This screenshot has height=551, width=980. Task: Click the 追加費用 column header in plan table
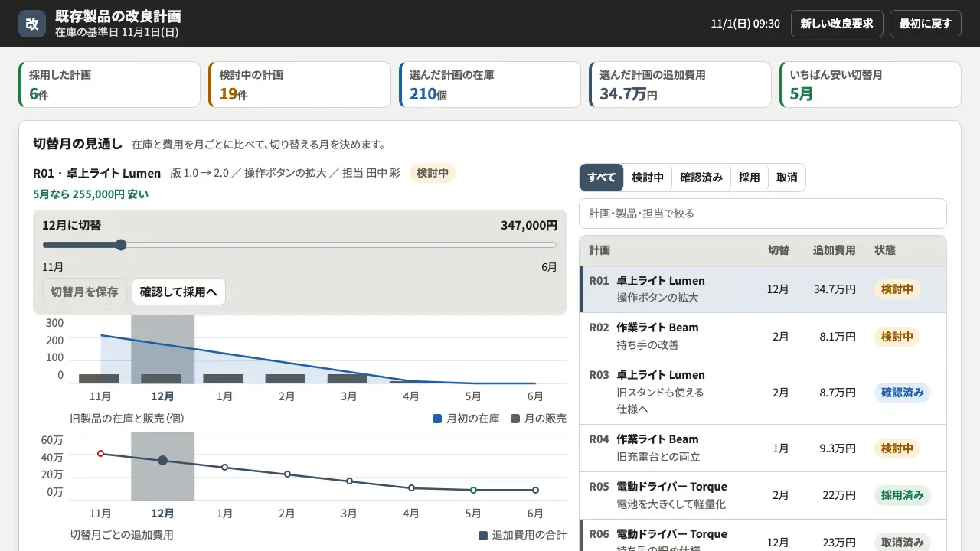click(834, 250)
